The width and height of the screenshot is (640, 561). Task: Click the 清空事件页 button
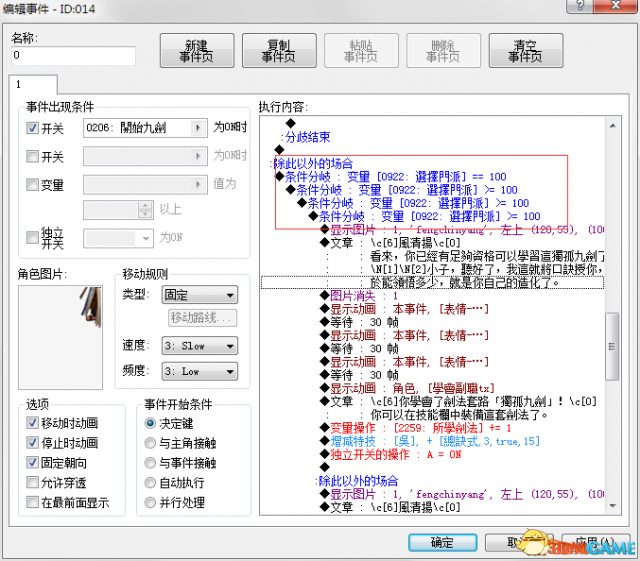pyautogui.click(x=526, y=51)
